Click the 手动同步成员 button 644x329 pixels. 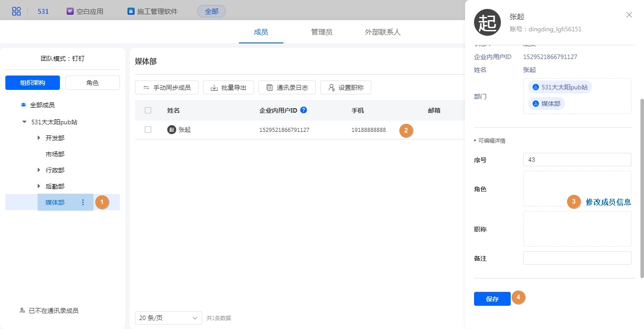tap(166, 88)
